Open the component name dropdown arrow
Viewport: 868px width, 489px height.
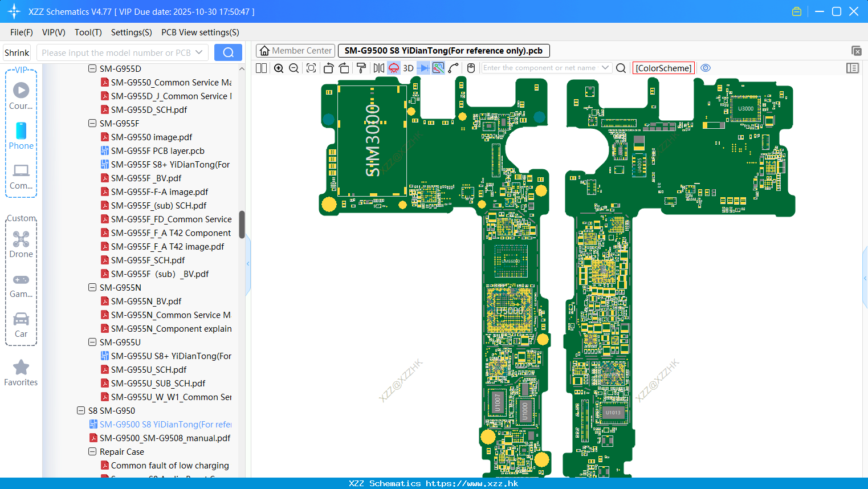coord(605,68)
